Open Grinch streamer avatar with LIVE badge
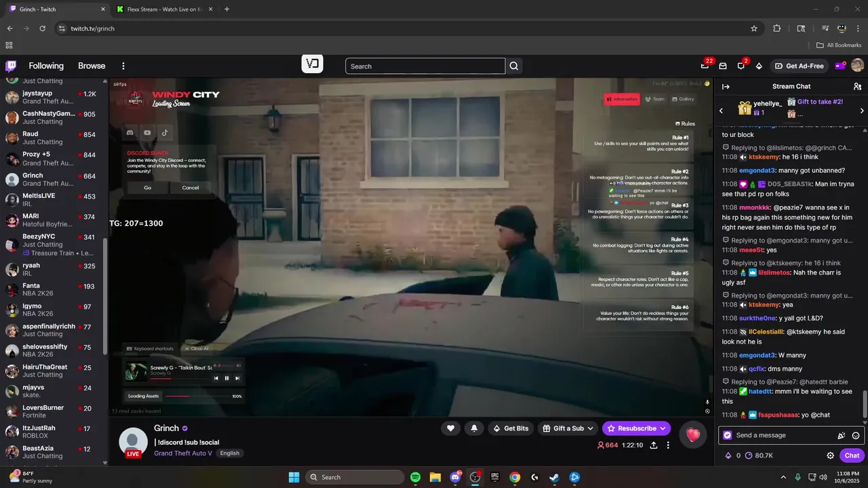This screenshot has height=488, width=868. (x=133, y=442)
